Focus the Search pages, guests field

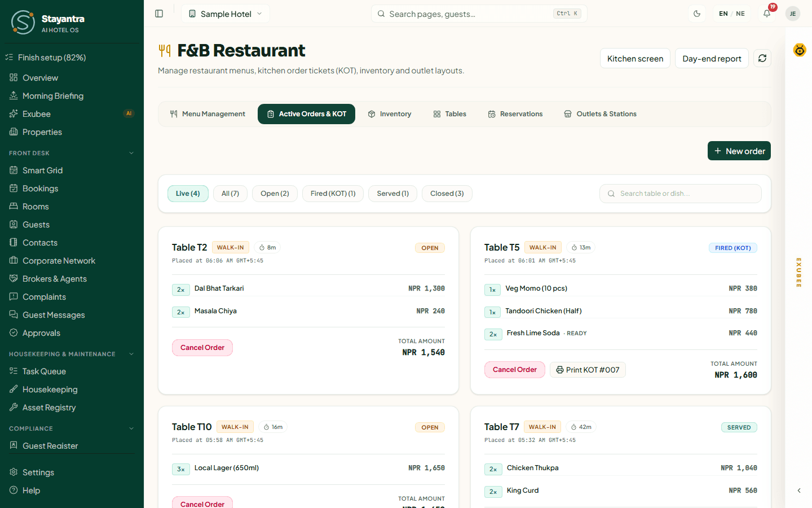pyautogui.click(x=479, y=14)
